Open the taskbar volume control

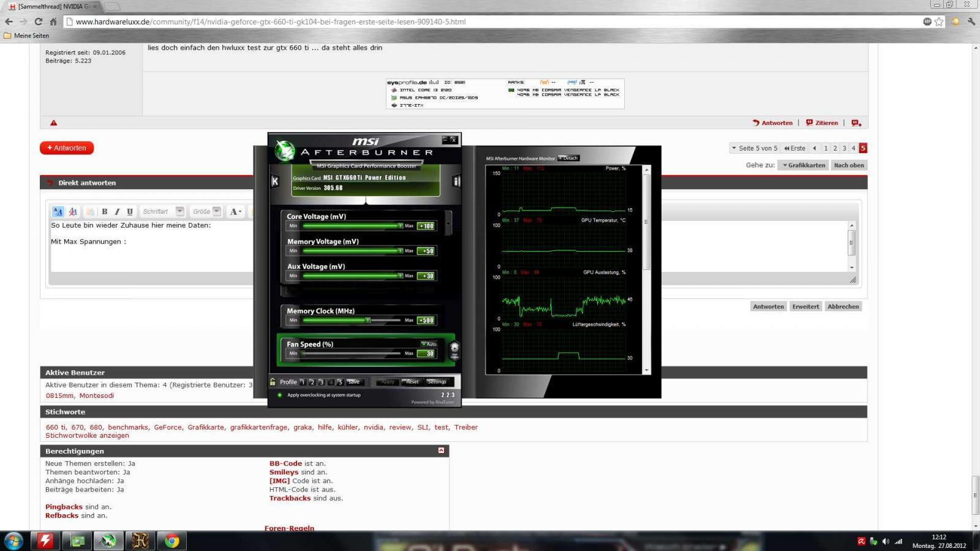(886, 541)
